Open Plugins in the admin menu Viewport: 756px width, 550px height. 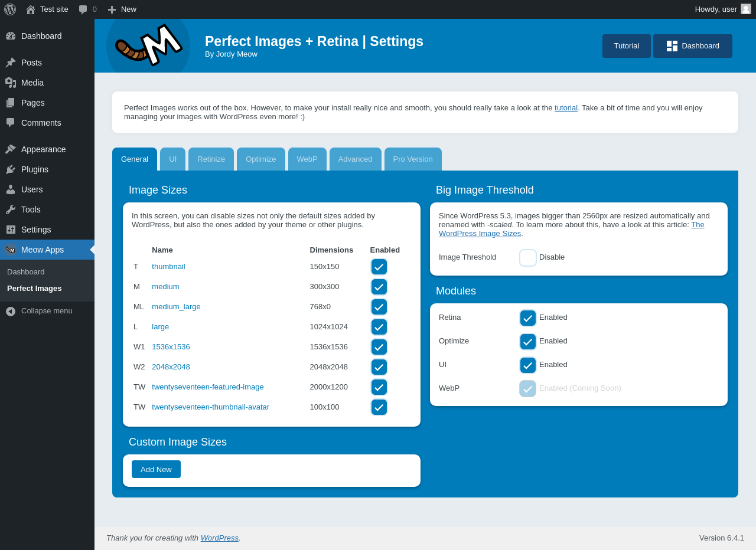click(x=47, y=169)
